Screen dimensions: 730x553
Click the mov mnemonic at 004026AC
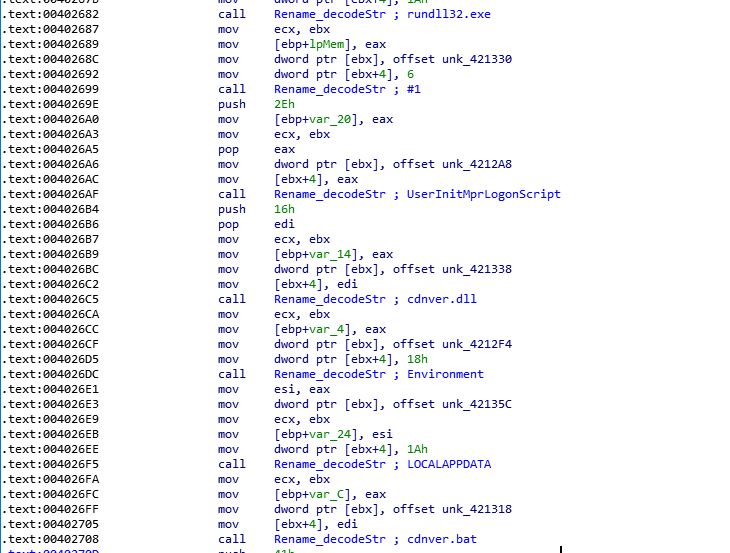coord(228,179)
